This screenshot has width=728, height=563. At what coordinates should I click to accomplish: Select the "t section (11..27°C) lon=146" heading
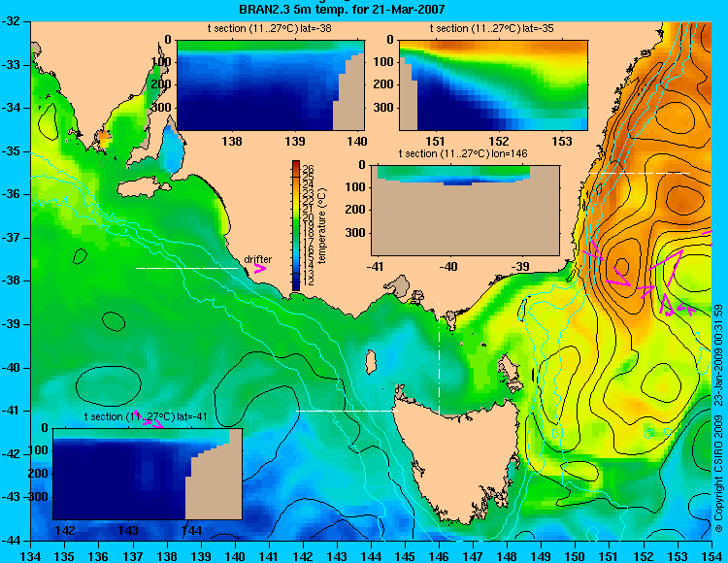pyautogui.click(x=463, y=153)
